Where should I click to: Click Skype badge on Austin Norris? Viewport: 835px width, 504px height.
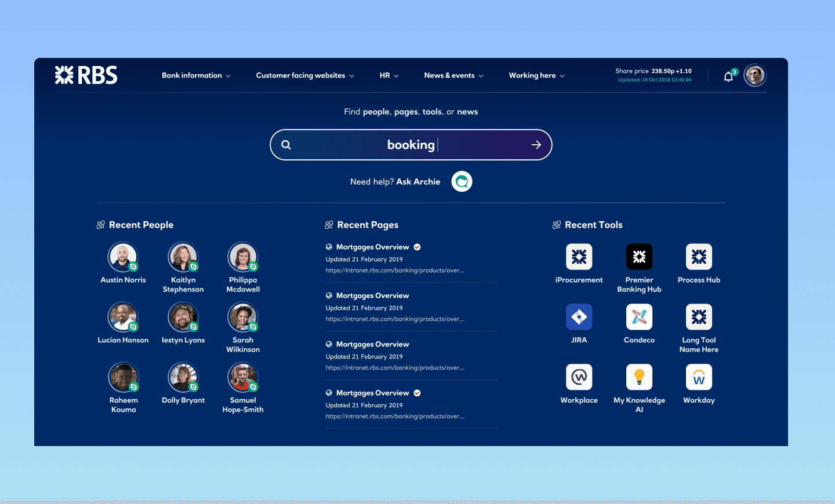(133, 267)
